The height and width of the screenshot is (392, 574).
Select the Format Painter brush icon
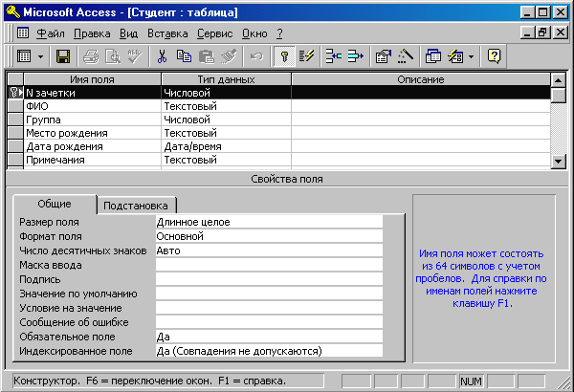[229, 56]
